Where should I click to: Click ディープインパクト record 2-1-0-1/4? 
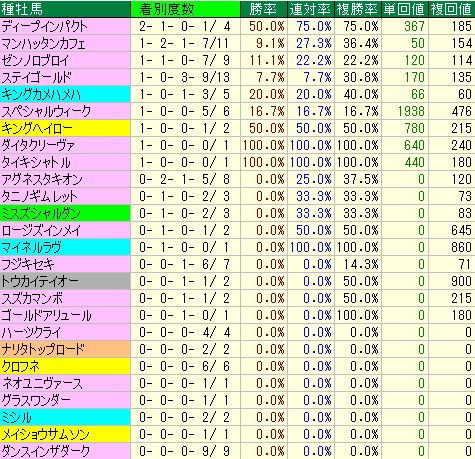[185, 26]
